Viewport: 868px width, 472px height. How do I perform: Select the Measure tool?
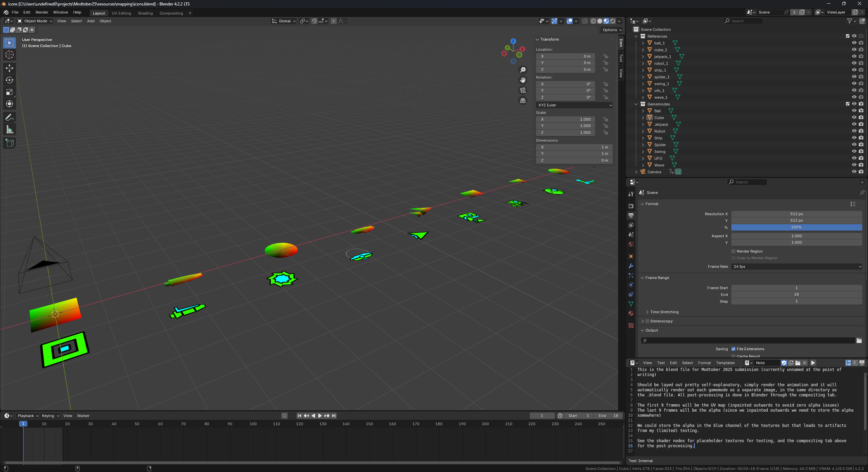[9, 129]
